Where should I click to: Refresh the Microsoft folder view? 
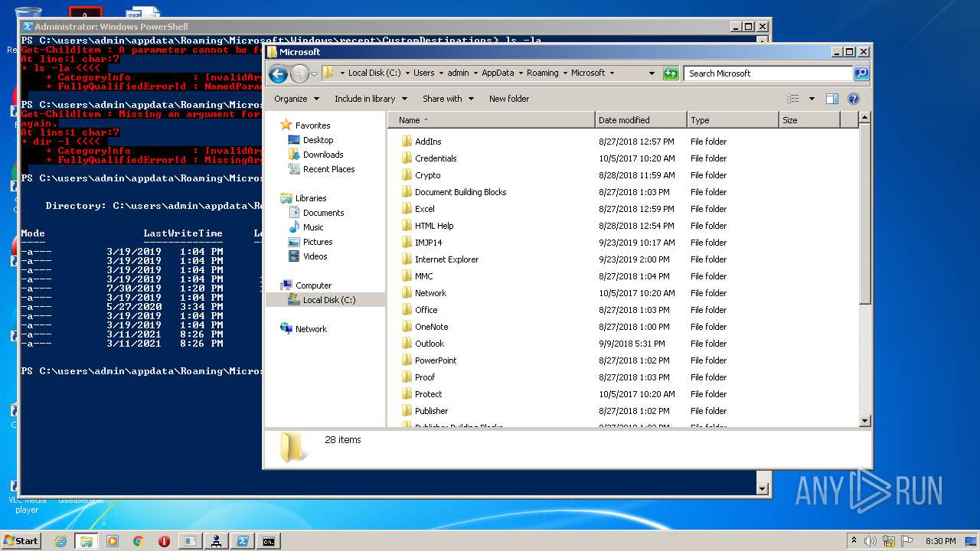[671, 73]
